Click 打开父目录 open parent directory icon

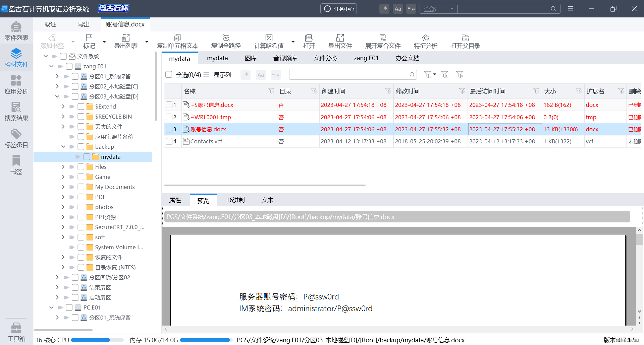(x=466, y=42)
